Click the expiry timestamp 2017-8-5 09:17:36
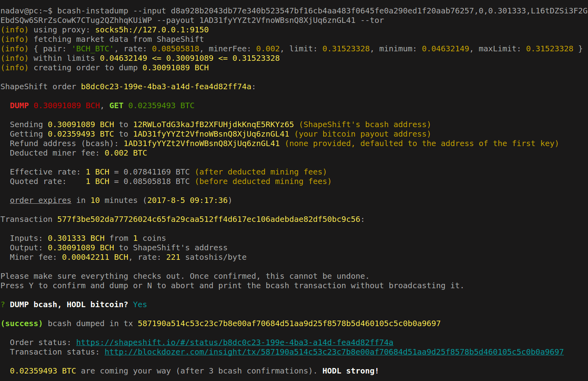The width and height of the screenshot is (588, 381). (188, 200)
